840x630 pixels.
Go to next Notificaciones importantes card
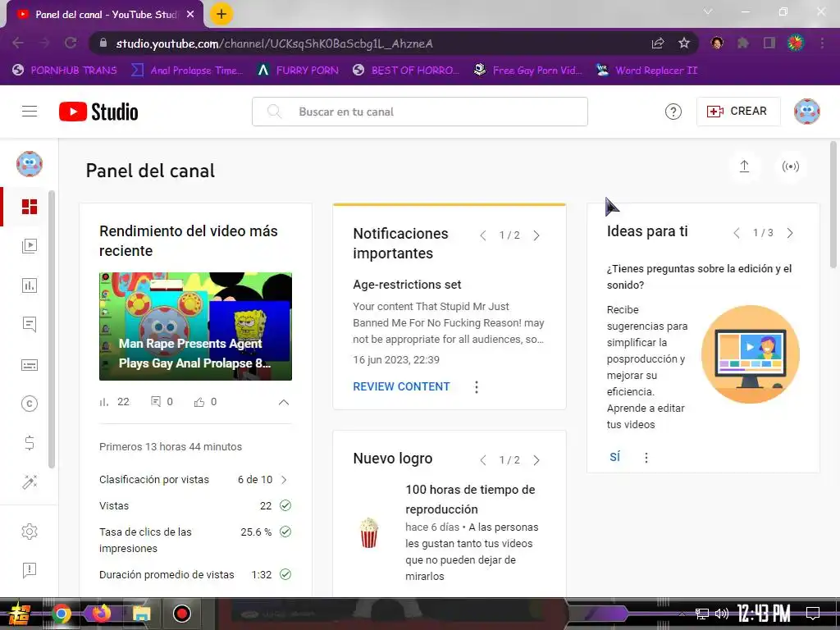pos(536,235)
